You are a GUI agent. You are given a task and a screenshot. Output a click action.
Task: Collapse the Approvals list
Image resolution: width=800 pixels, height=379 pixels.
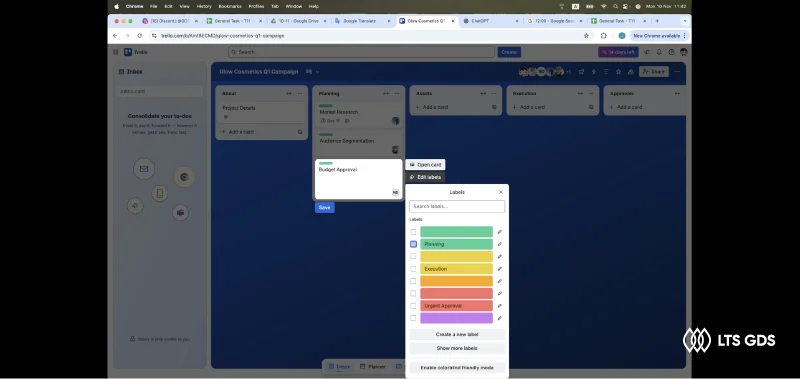tap(677, 94)
